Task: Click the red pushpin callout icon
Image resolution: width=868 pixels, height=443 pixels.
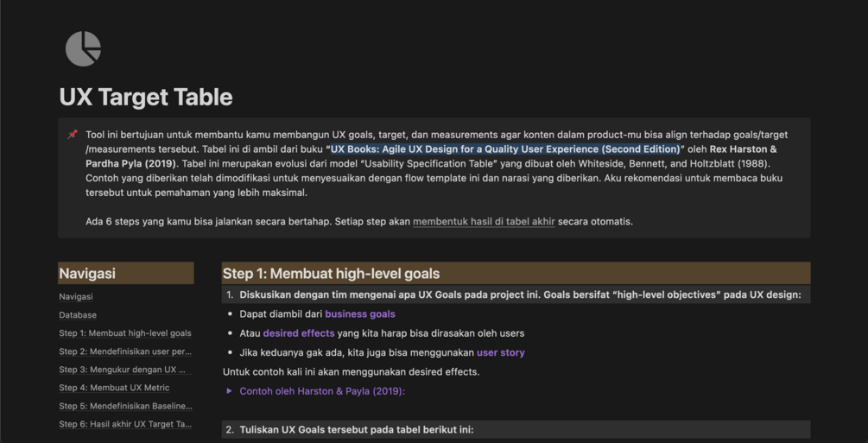Action: tap(73, 135)
